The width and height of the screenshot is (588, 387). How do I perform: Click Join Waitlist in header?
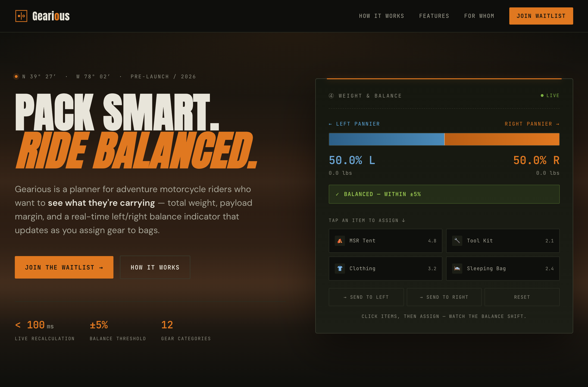pyautogui.click(x=541, y=16)
